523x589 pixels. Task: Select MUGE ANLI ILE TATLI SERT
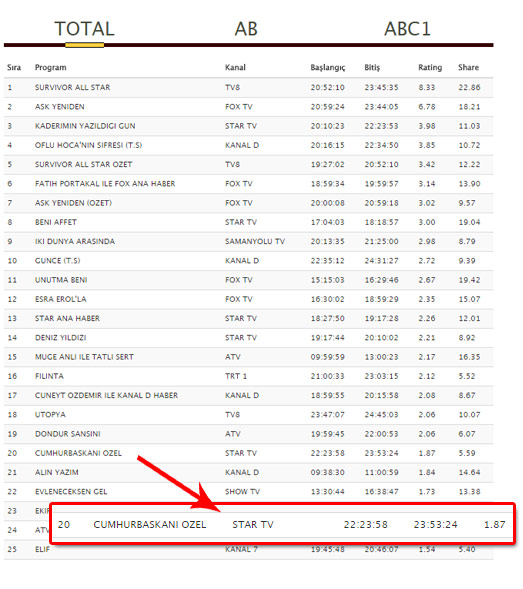[84, 357]
